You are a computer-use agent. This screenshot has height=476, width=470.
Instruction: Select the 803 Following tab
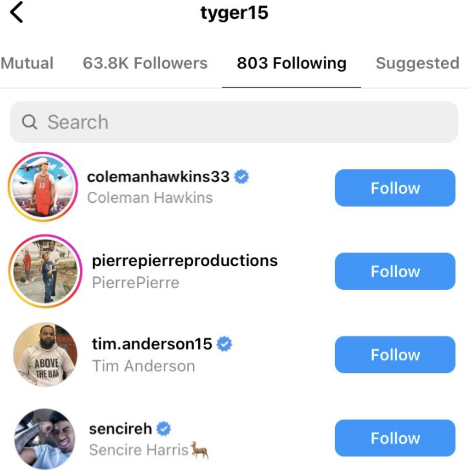[x=291, y=63]
